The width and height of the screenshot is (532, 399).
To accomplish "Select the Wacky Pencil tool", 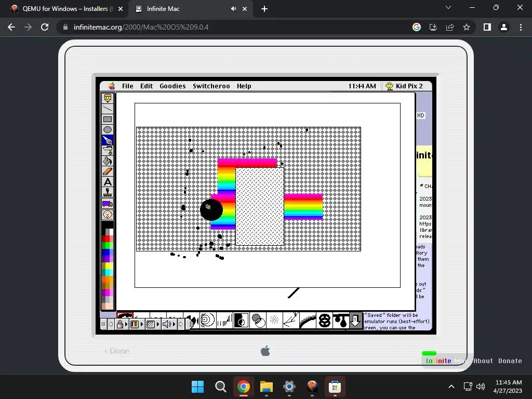I will click(108, 98).
